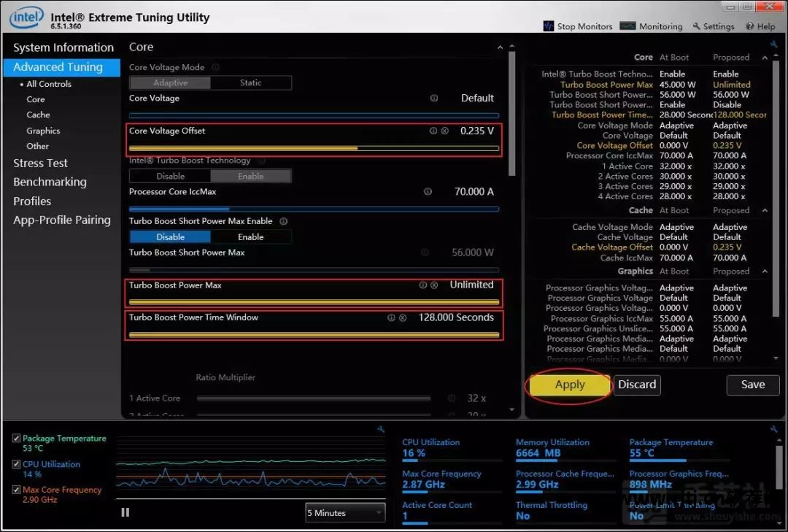This screenshot has height=532, width=788.
Task: Toggle CPU Utilization checkbox
Action: click(16, 464)
